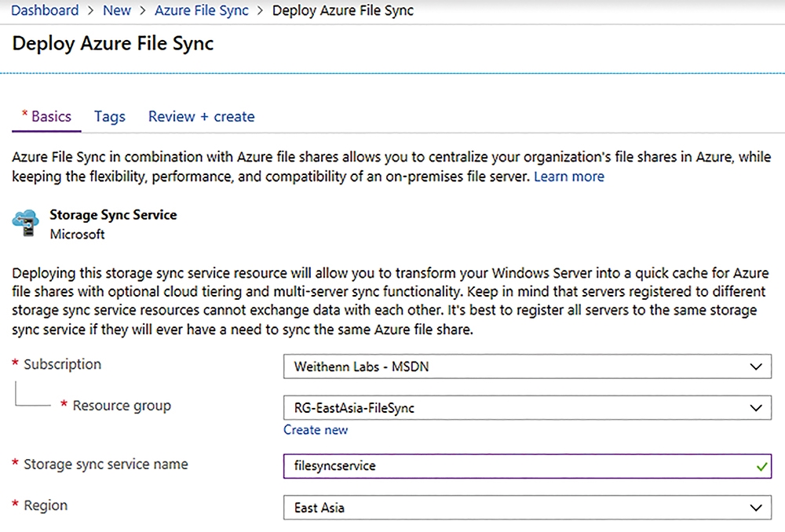Screen dimensions: 785x532
Task: Click the Azure File Sync breadcrumb link
Action: pyautogui.click(x=201, y=10)
